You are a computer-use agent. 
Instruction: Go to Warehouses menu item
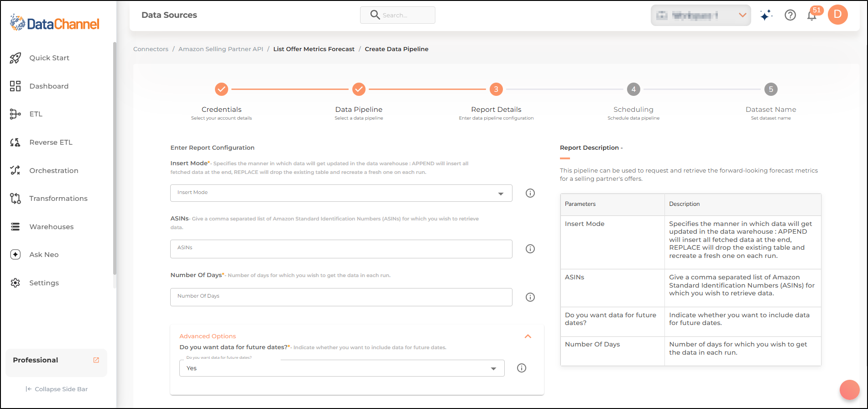coord(52,227)
